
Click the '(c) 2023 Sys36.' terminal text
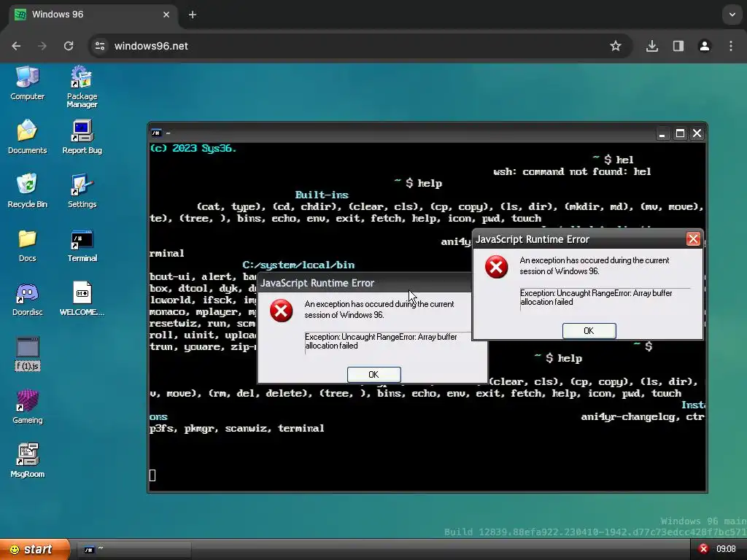tap(193, 148)
